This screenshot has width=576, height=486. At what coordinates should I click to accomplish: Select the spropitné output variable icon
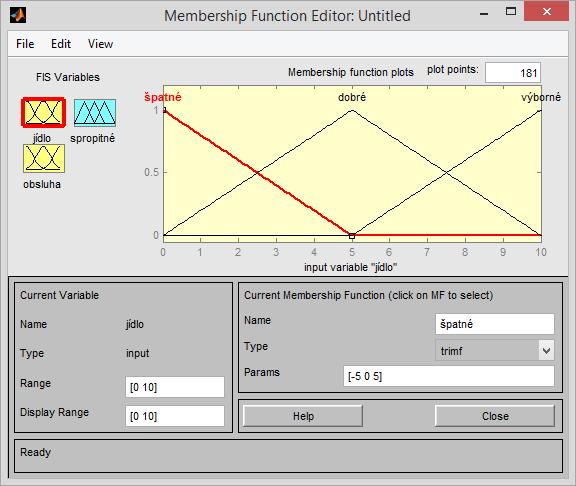click(95, 112)
